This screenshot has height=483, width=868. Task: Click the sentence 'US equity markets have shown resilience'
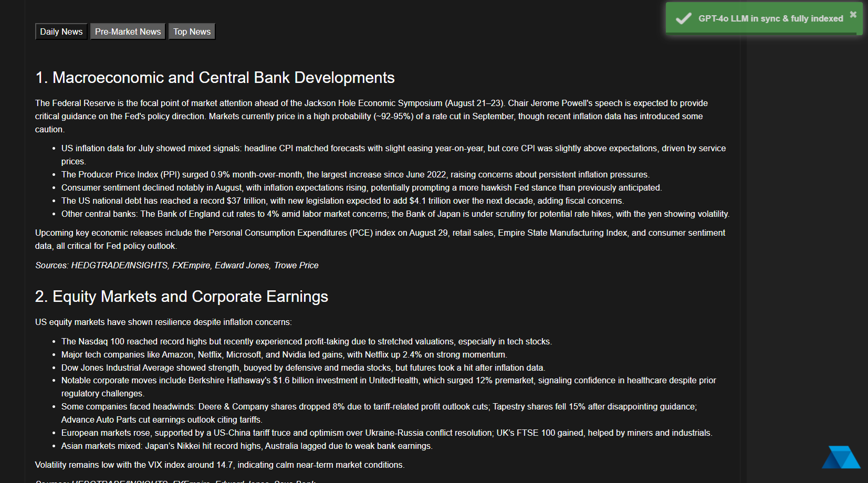(163, 322)
